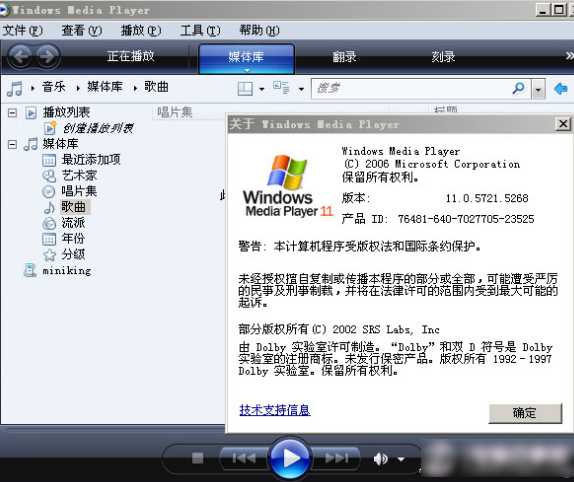The height and width of the screenshot is (482, 574).
Task: Select 艺术家 in the library tree
Action: coord(79,175)
